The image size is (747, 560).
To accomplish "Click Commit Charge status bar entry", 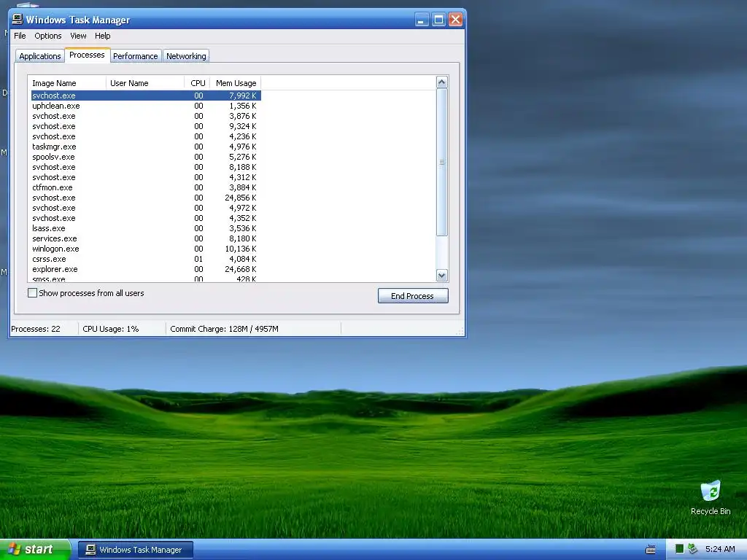I will [224, 329].
